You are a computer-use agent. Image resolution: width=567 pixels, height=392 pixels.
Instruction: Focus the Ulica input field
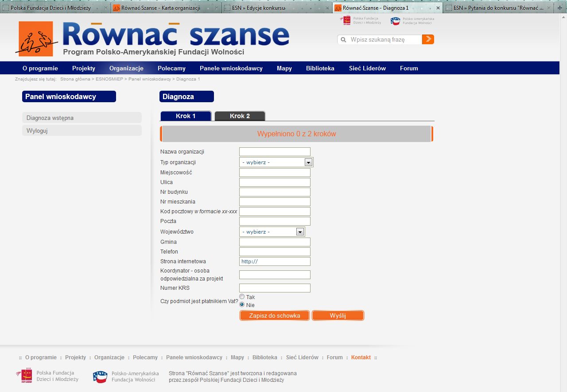coord(275,182)
